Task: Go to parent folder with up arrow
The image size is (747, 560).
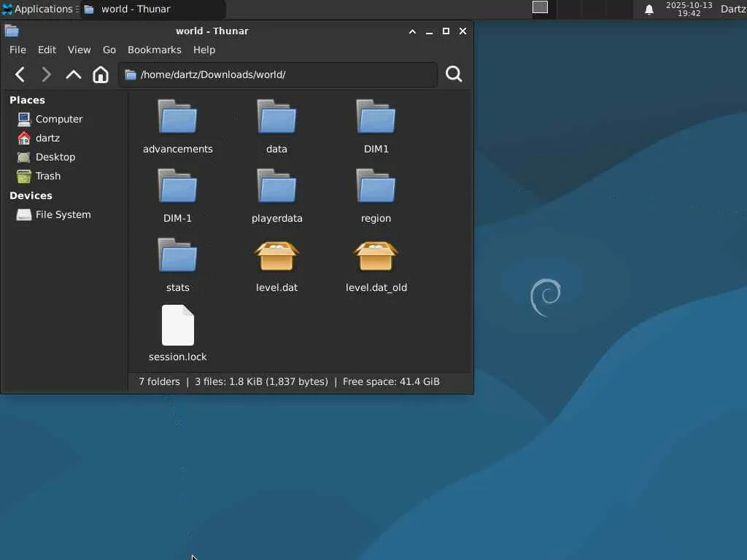Action: (73, 74)
